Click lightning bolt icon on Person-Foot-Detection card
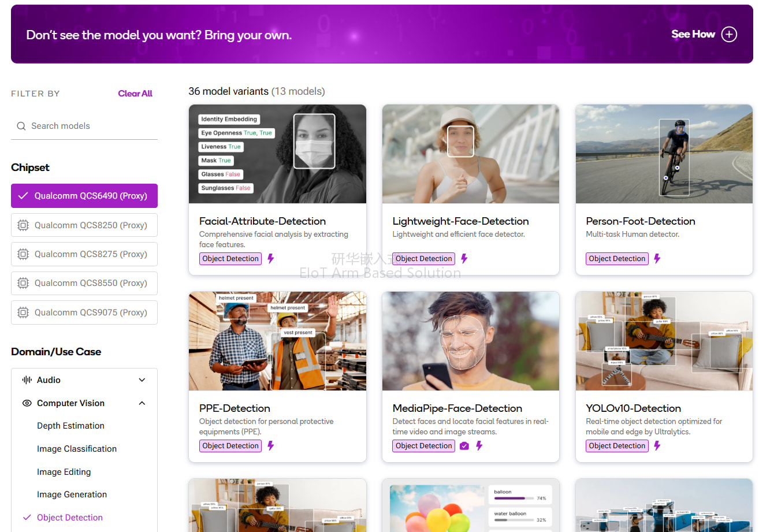The height and width of the screenshot is (532, 759). point(657,259)
